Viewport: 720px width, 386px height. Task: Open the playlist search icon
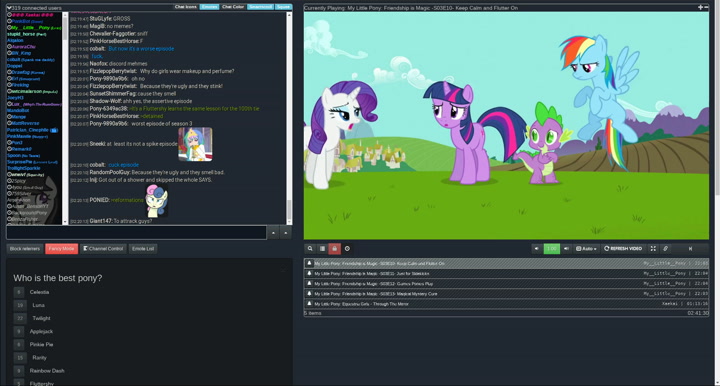[x=310, y=249]
